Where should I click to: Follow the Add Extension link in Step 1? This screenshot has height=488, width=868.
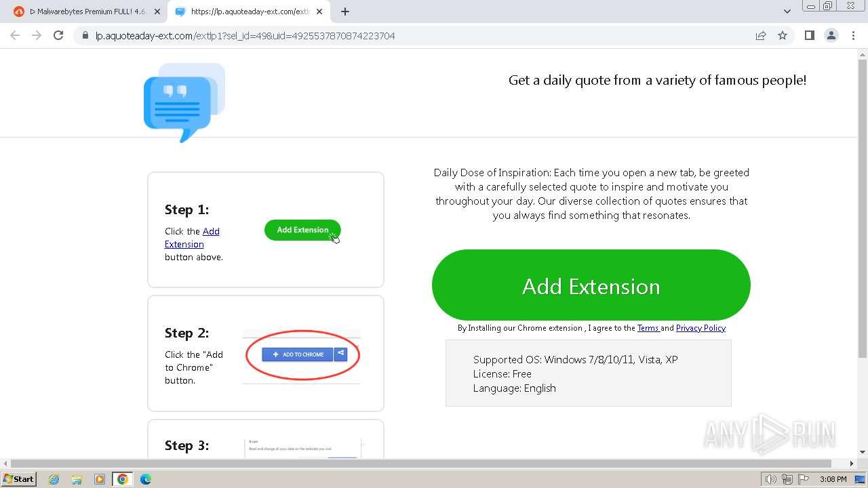192,238
